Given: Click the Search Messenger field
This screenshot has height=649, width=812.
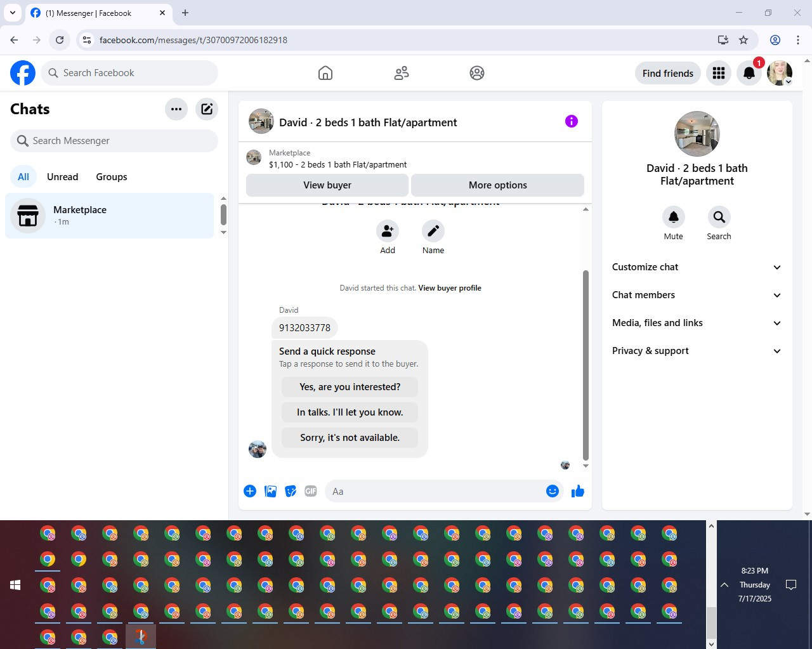Looking at the screenshot, I should pyautogui.click(x=114, y=141).
